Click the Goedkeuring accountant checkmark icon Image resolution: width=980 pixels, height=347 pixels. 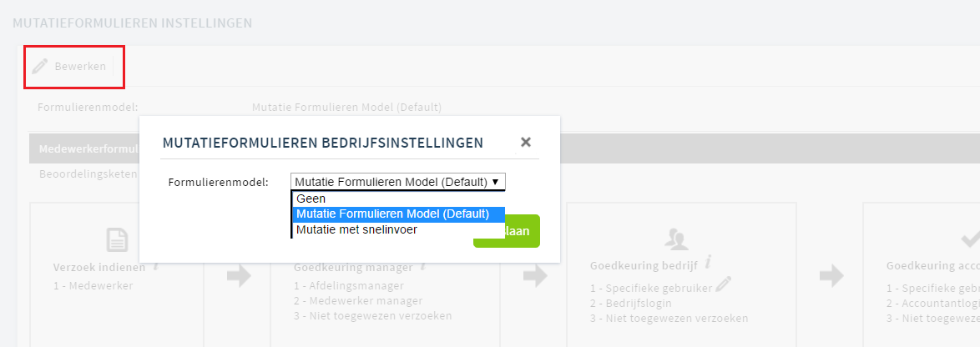(x=971, y=239)
